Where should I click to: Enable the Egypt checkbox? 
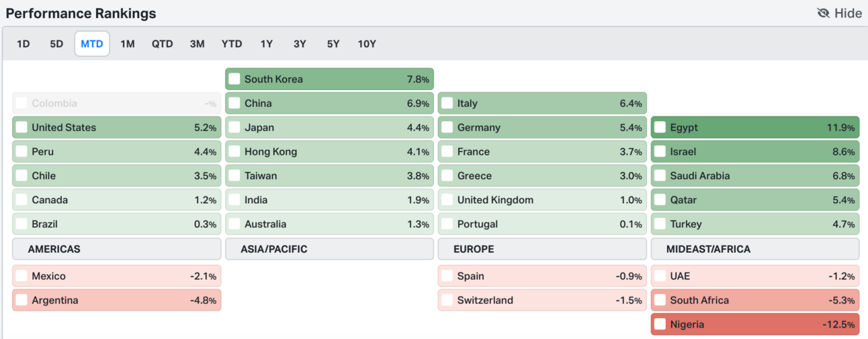pyautogui.click(x=660, y=128)
